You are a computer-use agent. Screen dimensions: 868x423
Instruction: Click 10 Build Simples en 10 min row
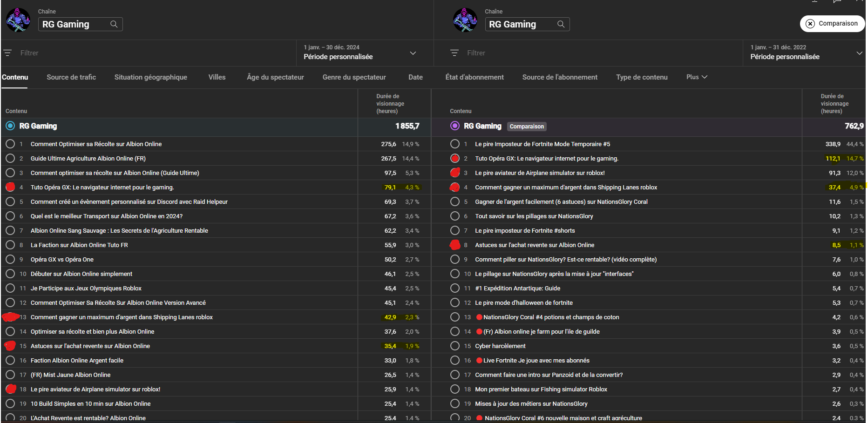[x=91, y=404]
